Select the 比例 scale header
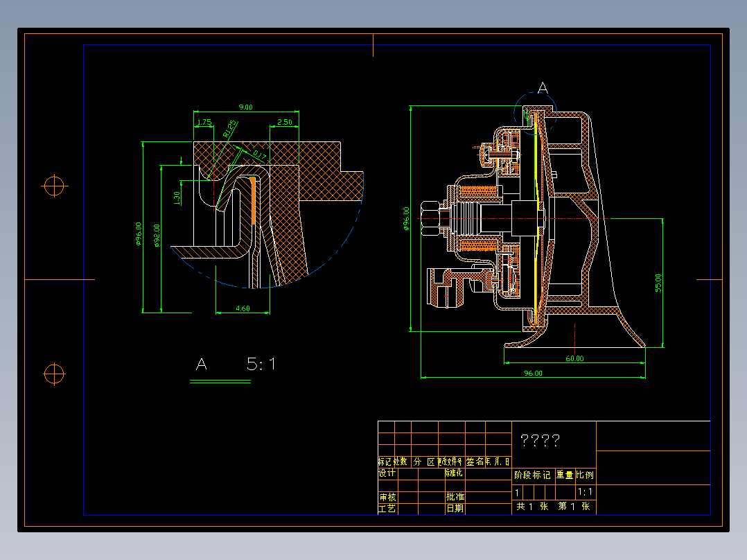 tap(585, 475)
